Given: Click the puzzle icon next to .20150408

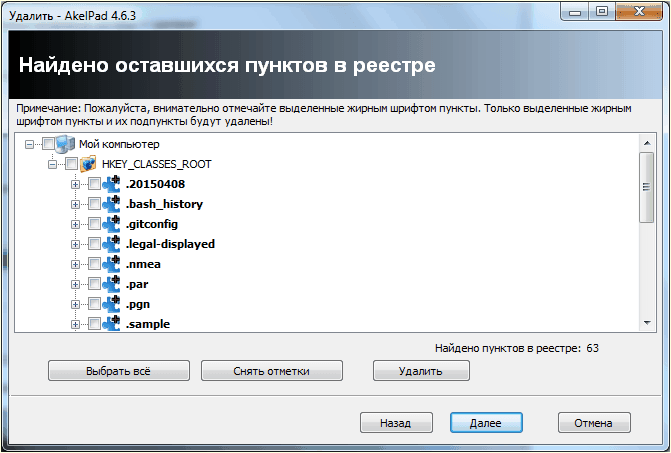Looking at the screenshot, I should [x=111, y=184].
